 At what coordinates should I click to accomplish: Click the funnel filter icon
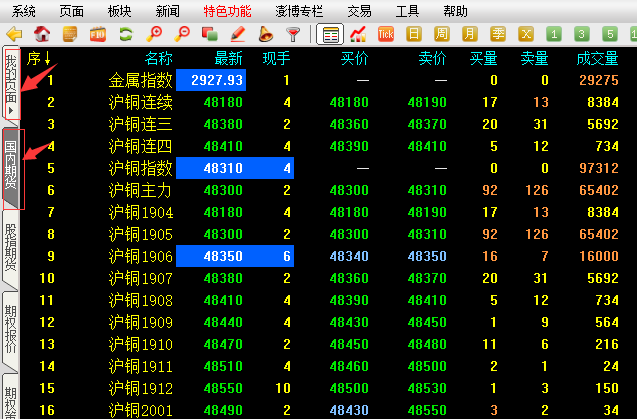(x=292, y=34)
